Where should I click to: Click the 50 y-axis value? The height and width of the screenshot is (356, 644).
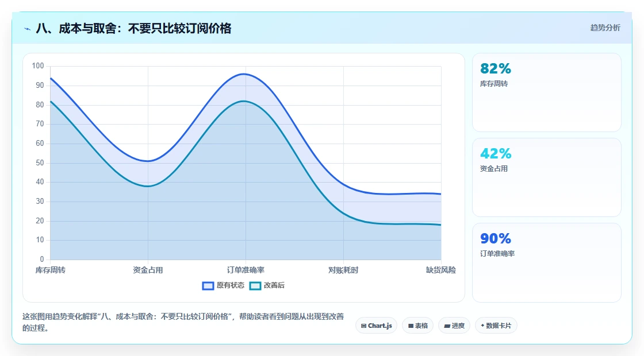click(40, 163)
